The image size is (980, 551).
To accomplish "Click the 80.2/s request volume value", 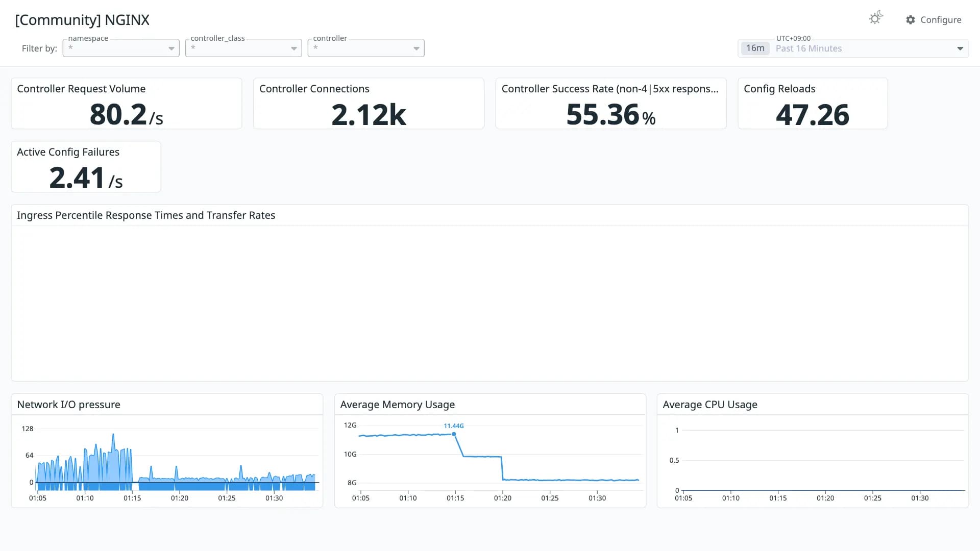I will click(x=127, y=114).
